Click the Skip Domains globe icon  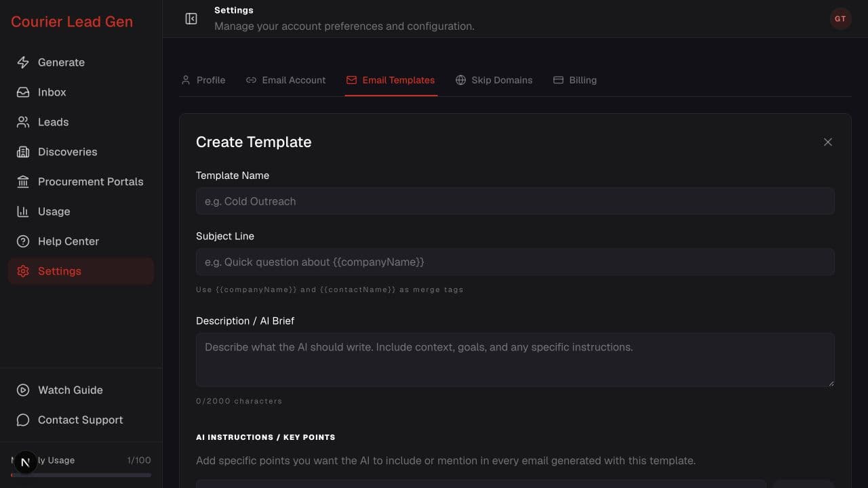[460, 80]
